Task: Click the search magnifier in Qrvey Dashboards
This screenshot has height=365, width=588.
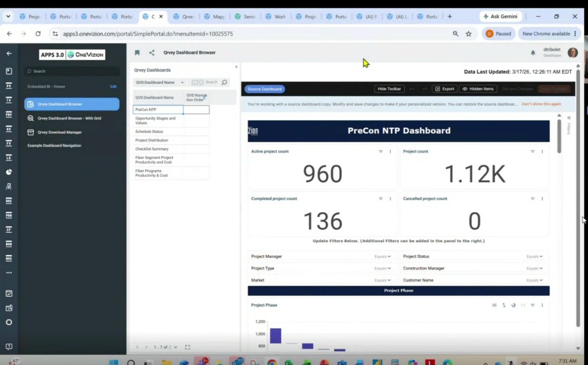Action: click(x=225, y=82)
